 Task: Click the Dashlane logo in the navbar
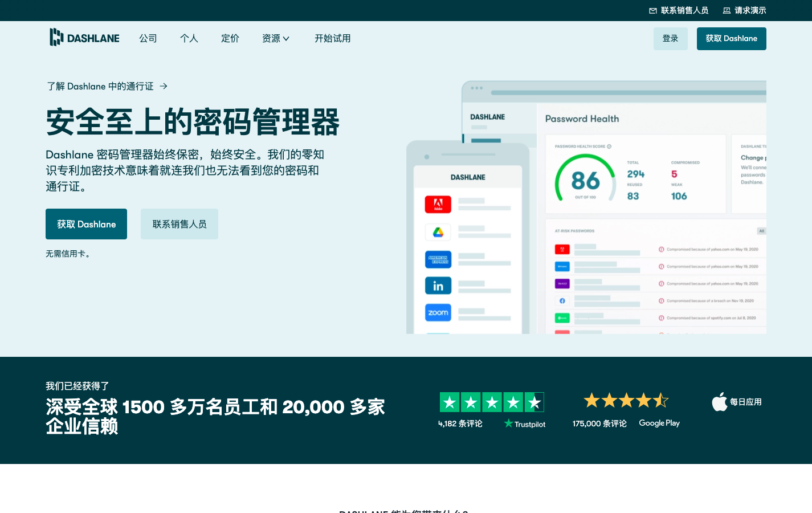[84, 38]
